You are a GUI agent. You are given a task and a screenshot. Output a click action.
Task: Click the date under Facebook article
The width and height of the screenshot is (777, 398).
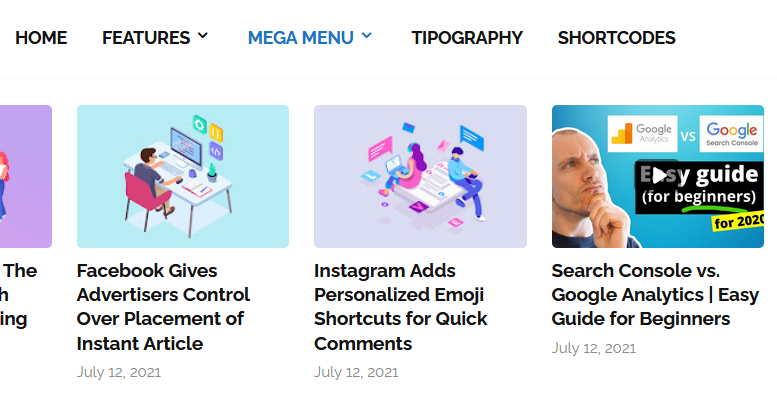click(x=119, y=372)
